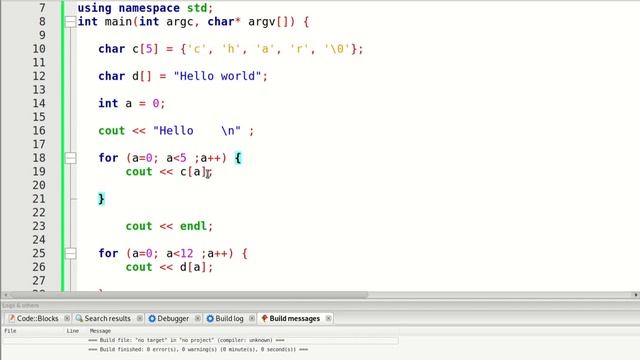This screenshot has height=360, width=640.
Task: Collapse the for loop fold at line 25
Action: click(x=70, y=253)
